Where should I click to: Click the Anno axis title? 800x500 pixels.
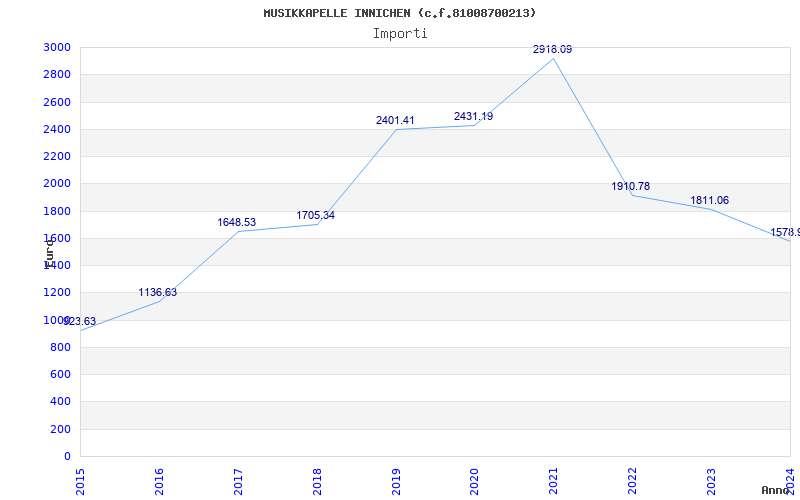click(775, 490)
